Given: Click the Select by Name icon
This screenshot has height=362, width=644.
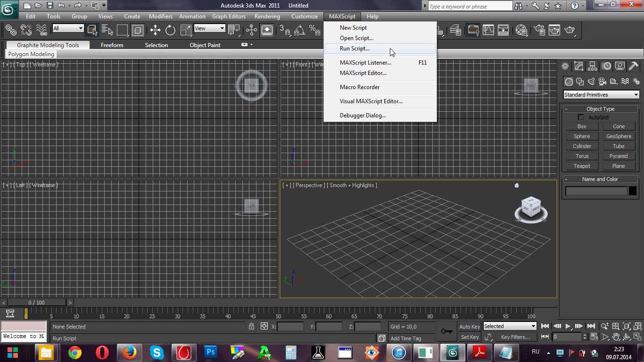Looking at the screenshot, I should coord(107,30).
